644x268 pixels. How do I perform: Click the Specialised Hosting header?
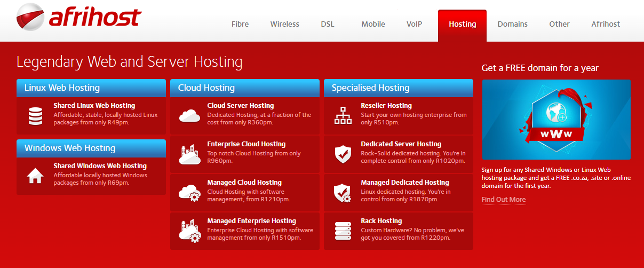(399, 88)
